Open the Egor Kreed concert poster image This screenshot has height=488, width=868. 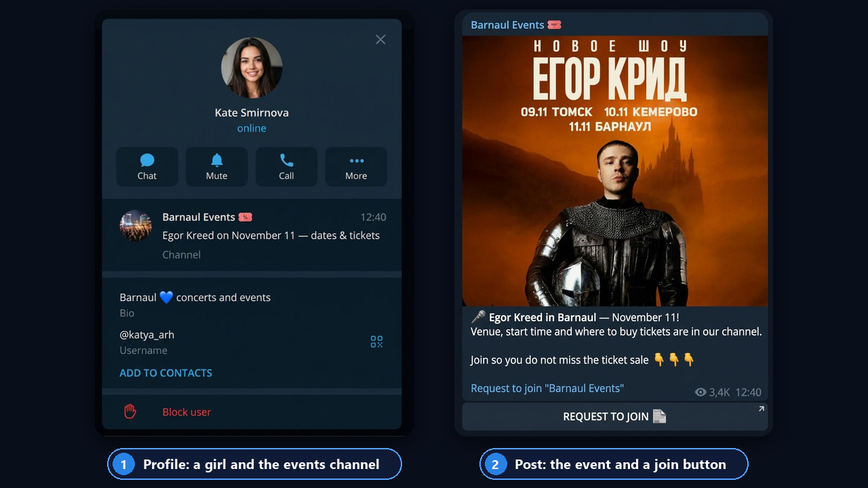615,171
